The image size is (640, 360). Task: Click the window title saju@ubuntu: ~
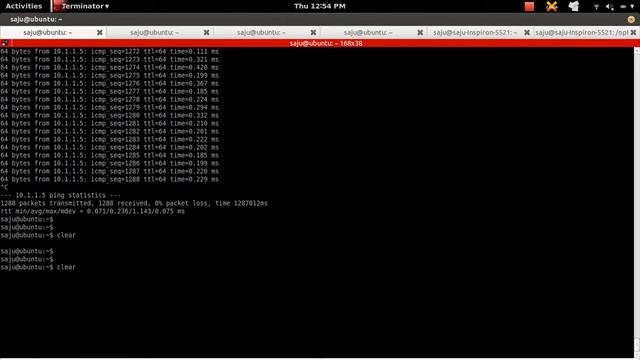[x=36, y=19]
